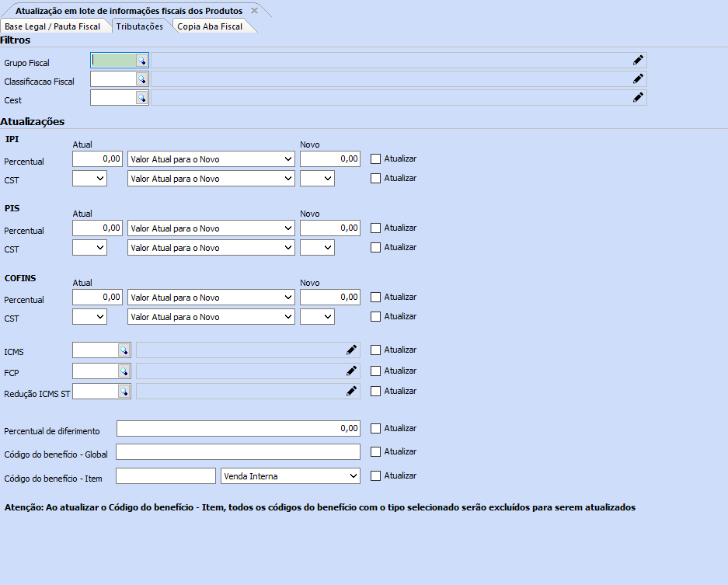Click the Classificacao Fiscal pencil edit icon
The width and height of the screenshot is (728, 585).
[638, 79]
